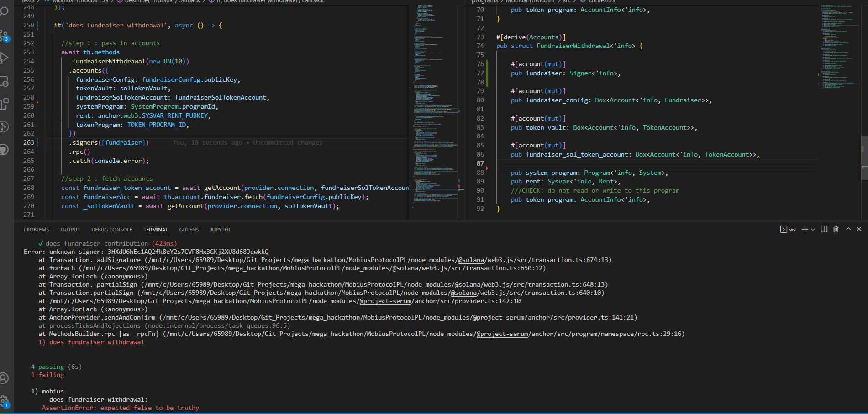Split the terminal
Screen dimensions: 868x414
click(x=824, y=229)
